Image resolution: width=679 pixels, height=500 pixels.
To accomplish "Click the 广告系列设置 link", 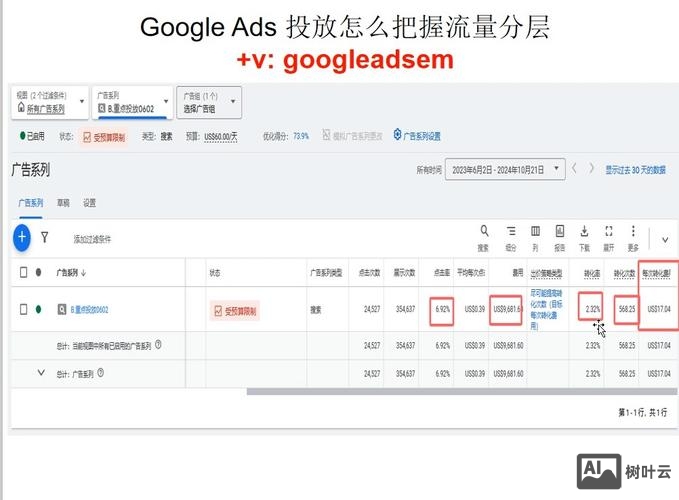I will pyautogui.click(x=422, y=136).
